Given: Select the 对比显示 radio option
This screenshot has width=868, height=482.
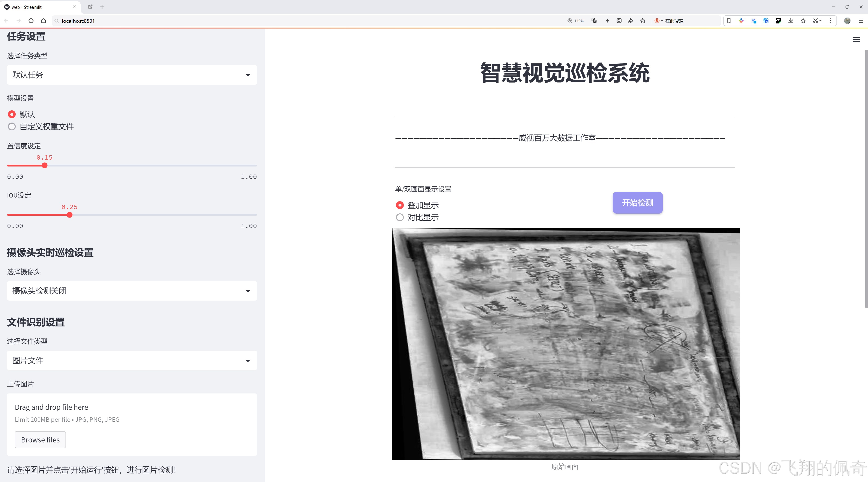Looking at the screenshot, I should (400, 217).
